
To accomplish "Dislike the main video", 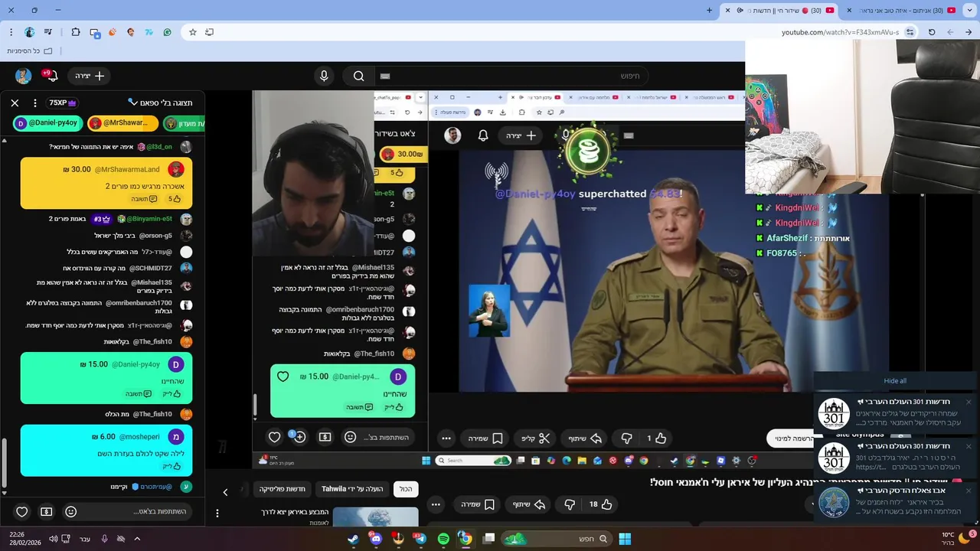I will tap(570, 504).
